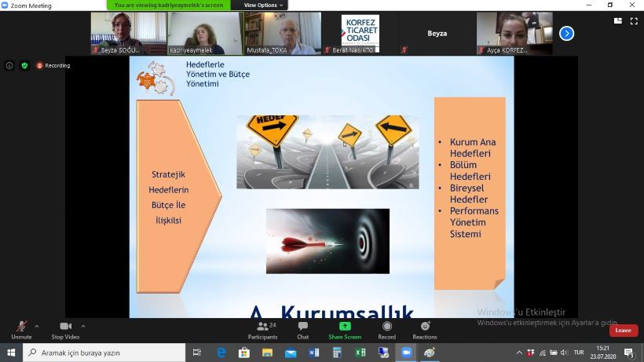
Task: Show next participants with blue arrow
Action: [x=566, y=33]
